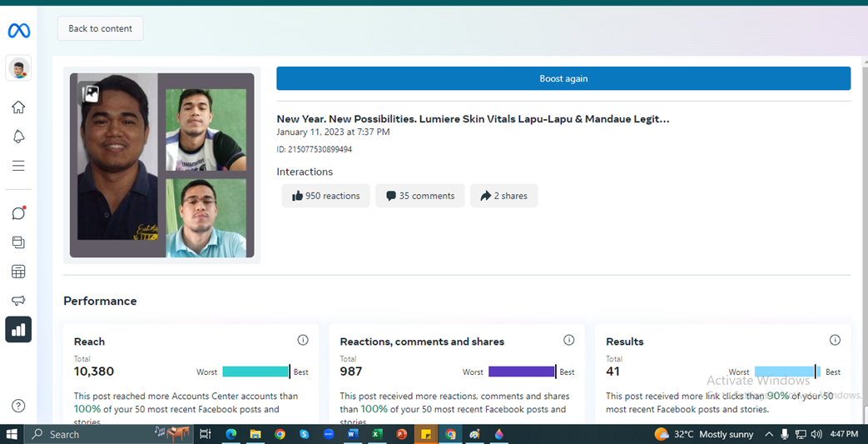Select the Insights bar chart icon
Viewport: 868px width, 444px height.
[x=19, y=330]
